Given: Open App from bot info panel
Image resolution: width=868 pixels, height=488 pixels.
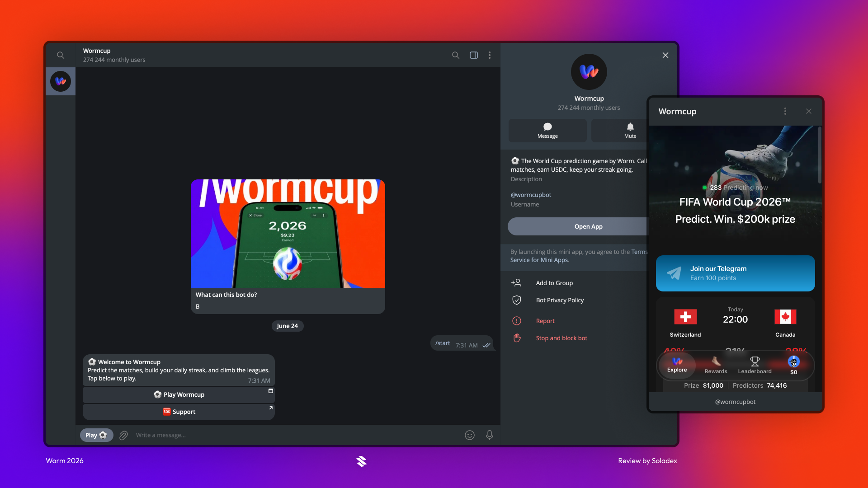Looking at the screenshot, I should [578, 226].
